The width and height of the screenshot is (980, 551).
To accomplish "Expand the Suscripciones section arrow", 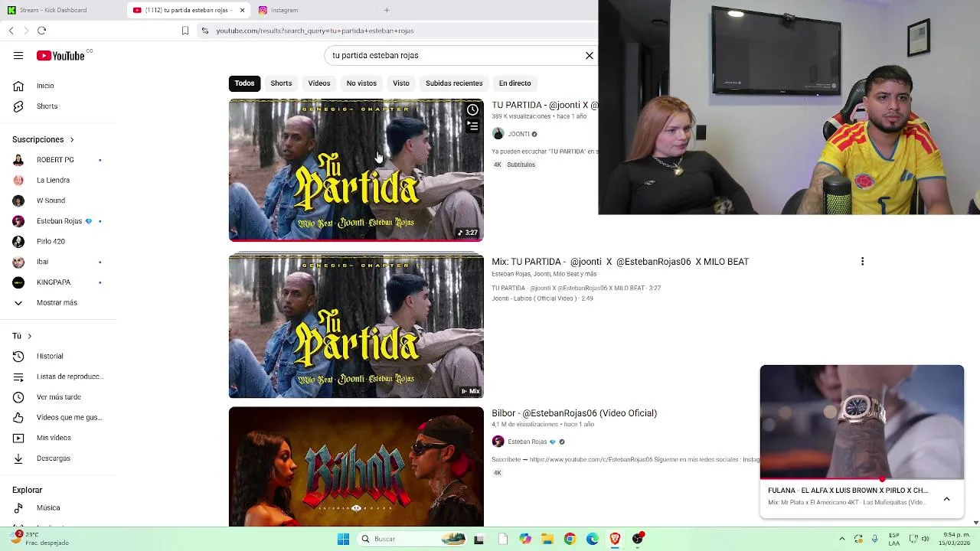I will coord(72,140).
